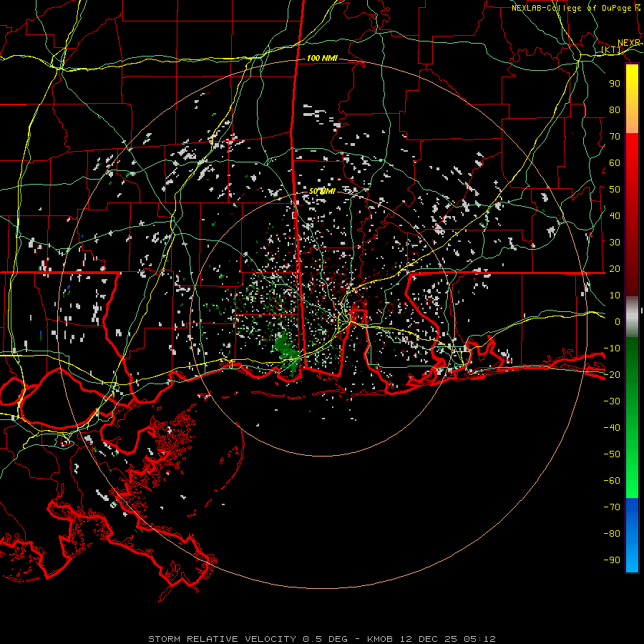
Task: Select the 80 value on velocity scale
Action: [615, 109]
